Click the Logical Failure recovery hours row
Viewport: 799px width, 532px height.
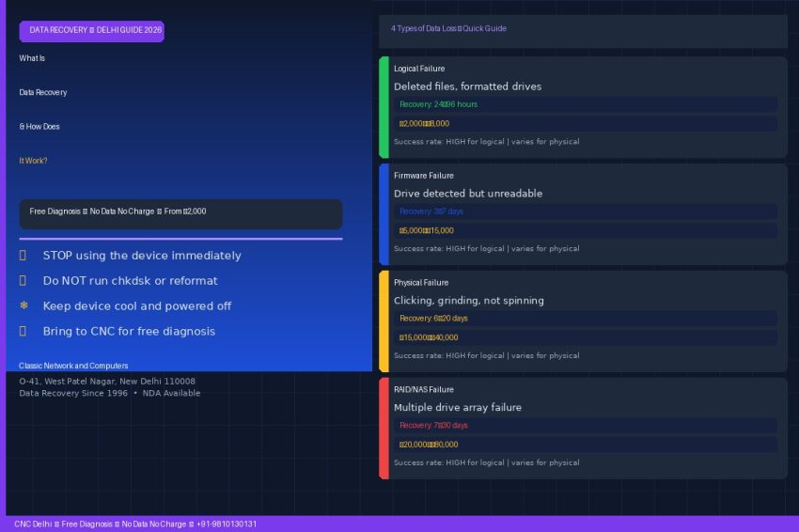586,104
